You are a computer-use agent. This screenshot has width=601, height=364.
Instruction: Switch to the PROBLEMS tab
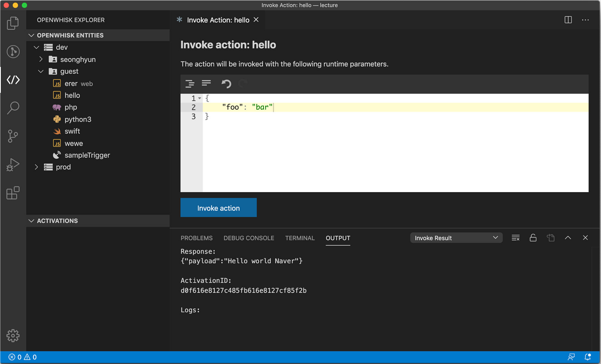click(196, 238)
